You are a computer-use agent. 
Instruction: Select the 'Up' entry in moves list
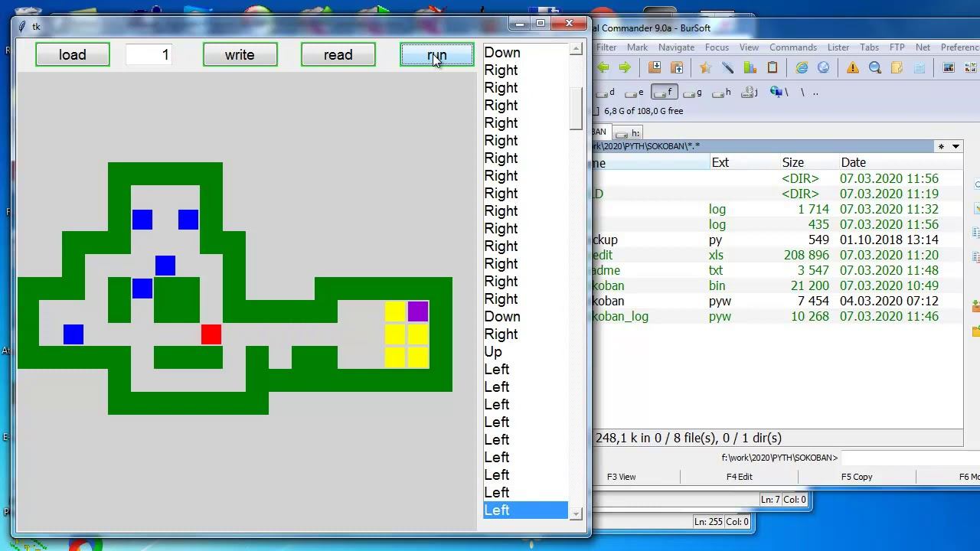pos(525,351)
